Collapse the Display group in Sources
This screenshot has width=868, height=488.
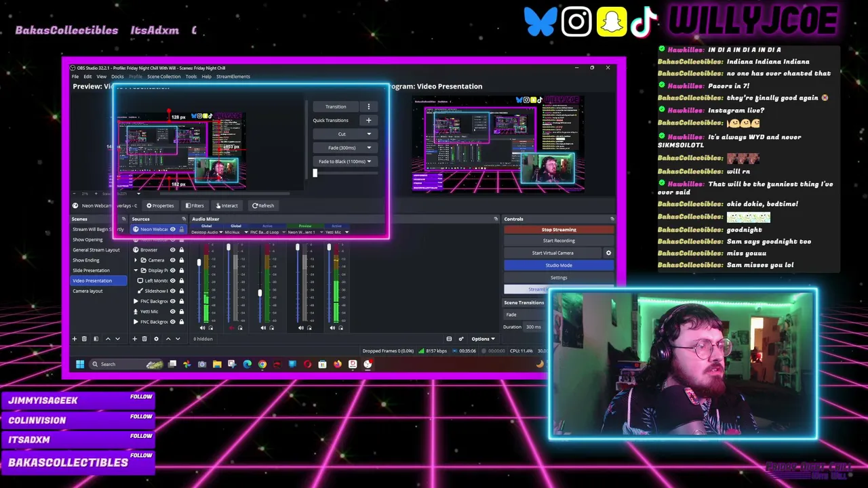[x=136, y=270]
